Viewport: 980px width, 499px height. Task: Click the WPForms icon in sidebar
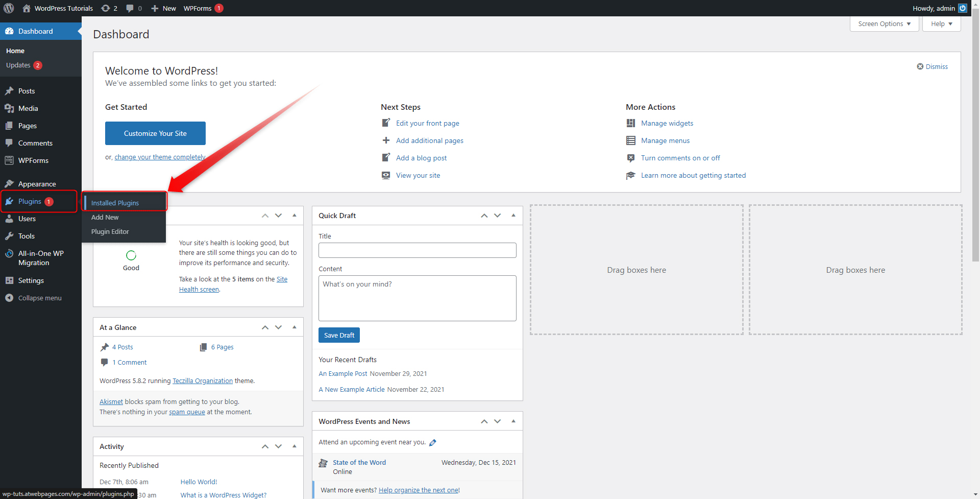tap(9, 160)
